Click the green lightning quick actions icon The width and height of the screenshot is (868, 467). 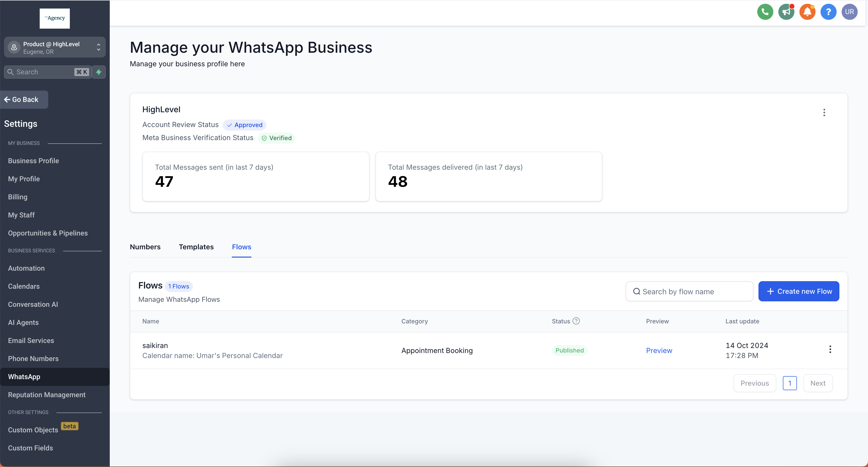(x=99, y=72)
